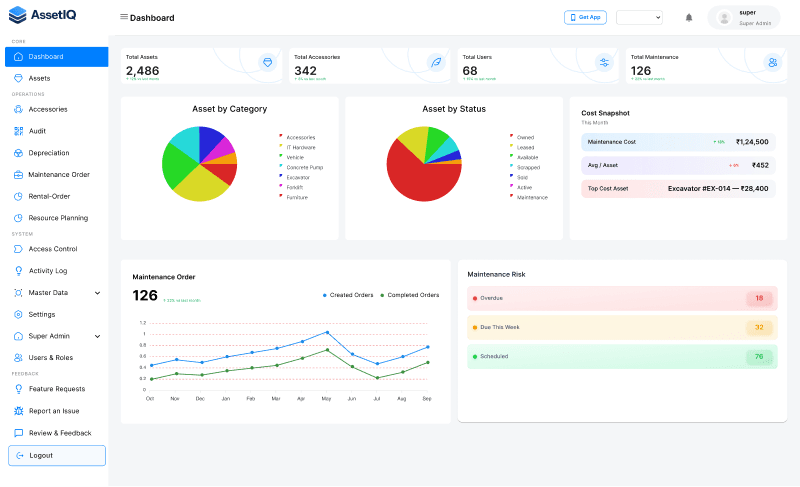Click the Users & Roles icon

[18, 357]
